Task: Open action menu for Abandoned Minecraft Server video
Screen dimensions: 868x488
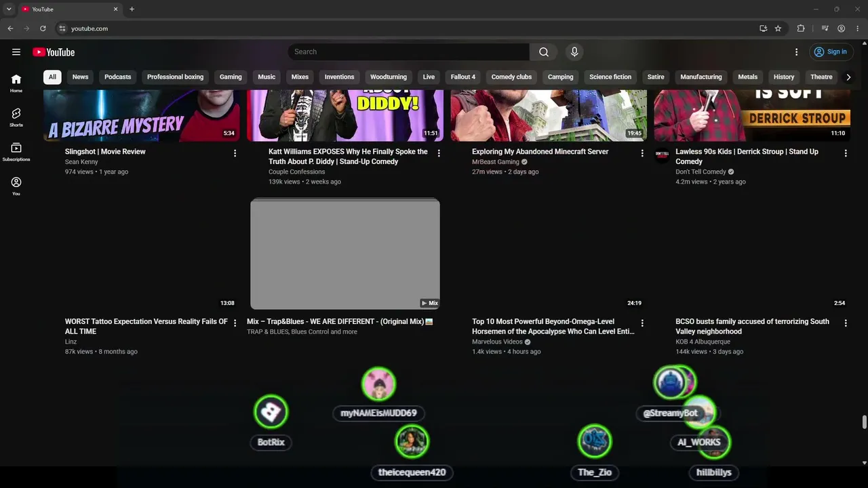Action: click(x=642, y=154)
